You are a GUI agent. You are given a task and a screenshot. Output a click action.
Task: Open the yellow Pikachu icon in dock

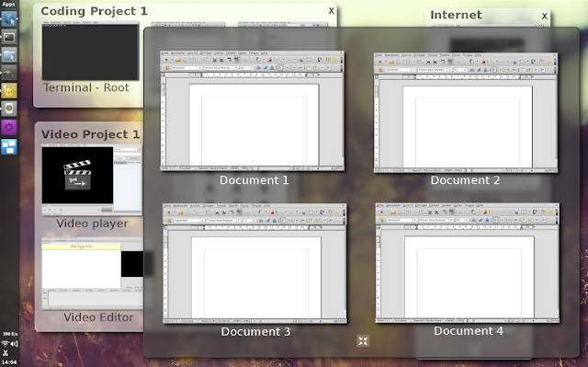tap(9, 91)
